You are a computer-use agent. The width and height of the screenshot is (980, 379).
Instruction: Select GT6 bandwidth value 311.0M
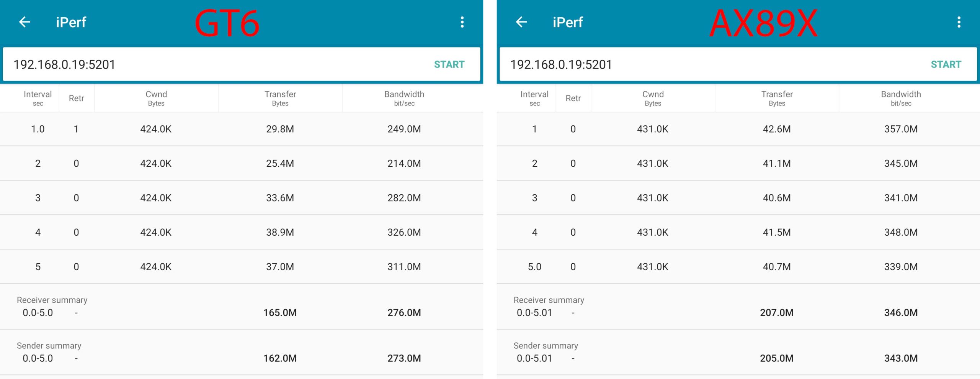click(404, 267)
